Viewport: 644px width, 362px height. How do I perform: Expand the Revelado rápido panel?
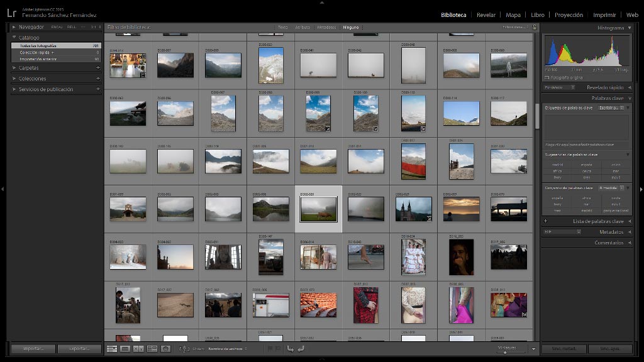tap(630, 87)
